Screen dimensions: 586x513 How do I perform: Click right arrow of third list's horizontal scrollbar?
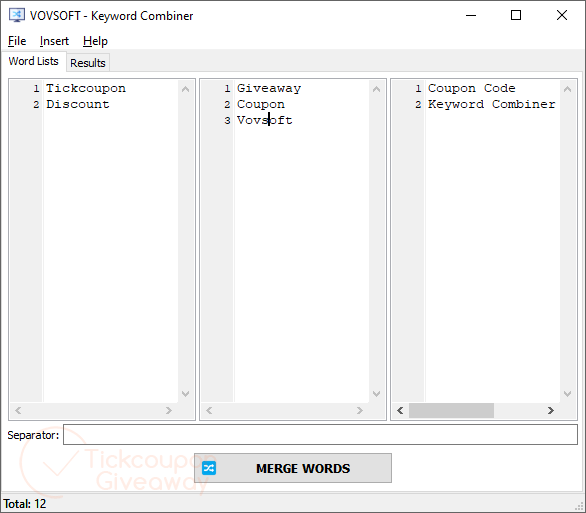coord(550,411)
